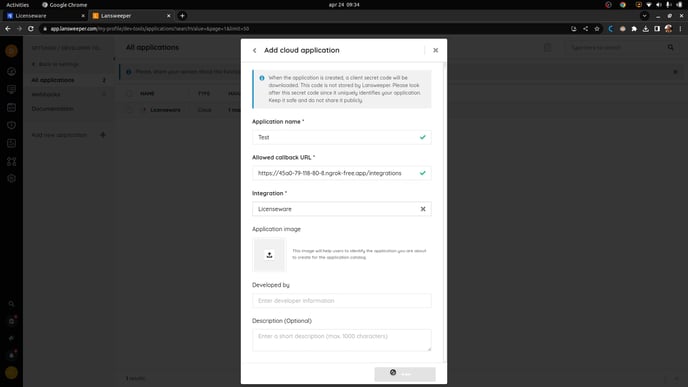Image resolution: width=688 pixels, height=387 pixels.
Task: Toggle the Chrome side panel
Action: pos(657,29)
